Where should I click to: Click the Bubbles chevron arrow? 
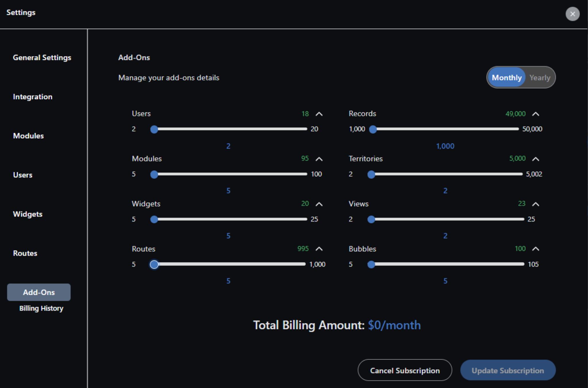coord(535,249)
